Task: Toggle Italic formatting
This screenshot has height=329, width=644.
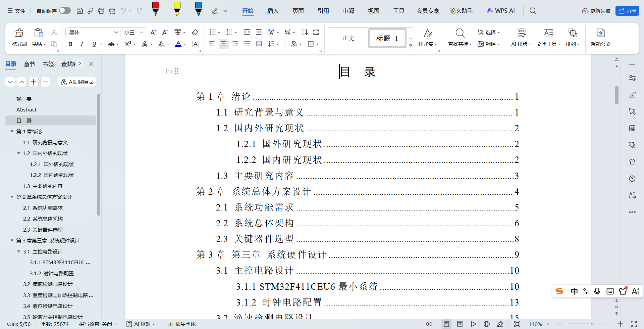Action: coord(82,44)
